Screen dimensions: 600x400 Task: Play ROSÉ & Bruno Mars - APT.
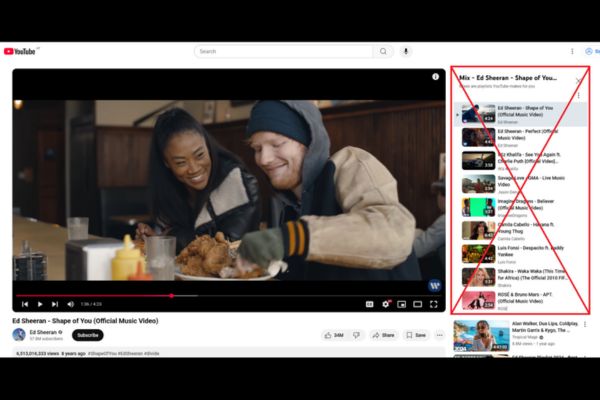point(520,301)
